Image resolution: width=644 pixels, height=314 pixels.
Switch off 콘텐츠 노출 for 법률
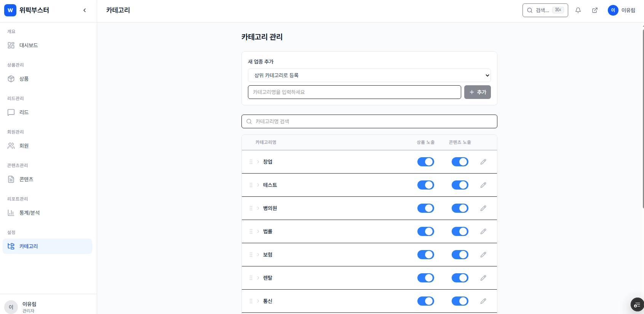pyautogui.click(x=460, y=231)
